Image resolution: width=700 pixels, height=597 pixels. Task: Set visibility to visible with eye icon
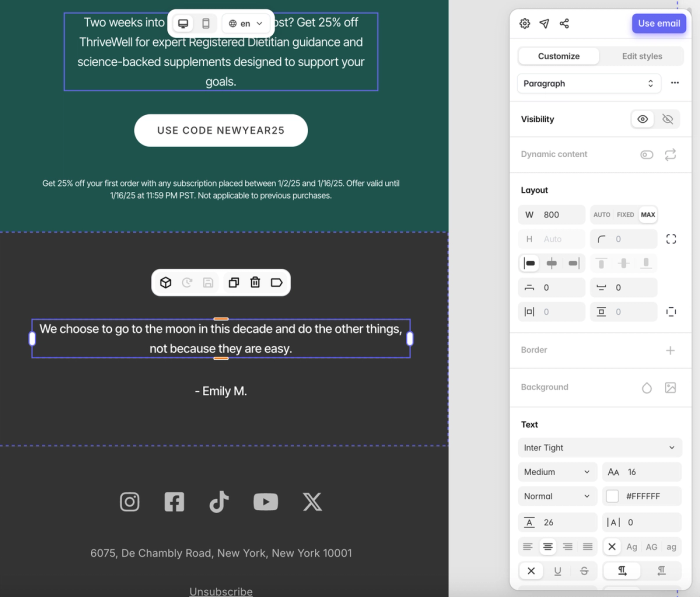(x=642, y=119)
